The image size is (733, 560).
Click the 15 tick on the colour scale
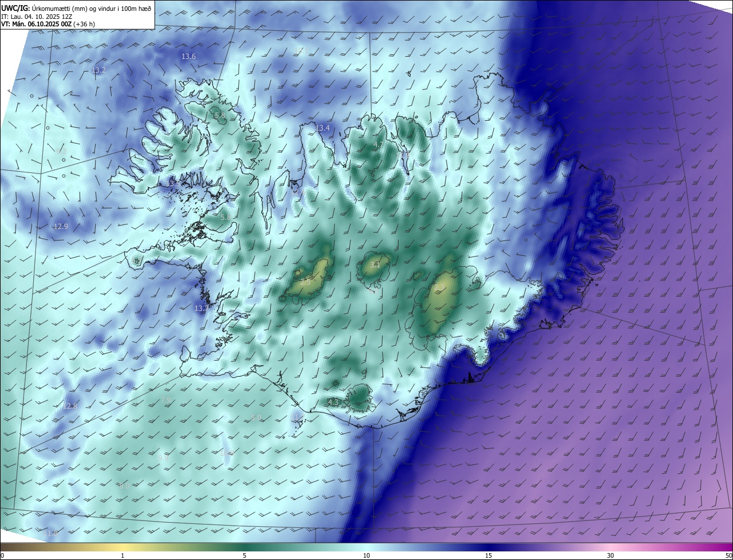pyautogui.click(x=488, y=555)
